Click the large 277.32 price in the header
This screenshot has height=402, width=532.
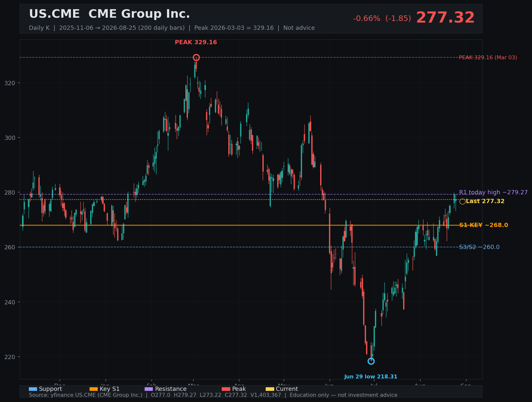coord(445,18)
